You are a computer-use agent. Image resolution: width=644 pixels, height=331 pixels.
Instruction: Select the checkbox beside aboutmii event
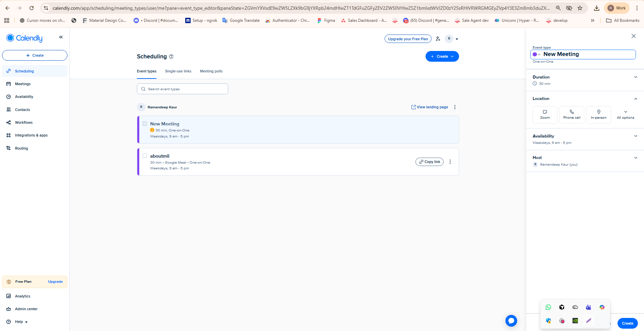[145, 156]
